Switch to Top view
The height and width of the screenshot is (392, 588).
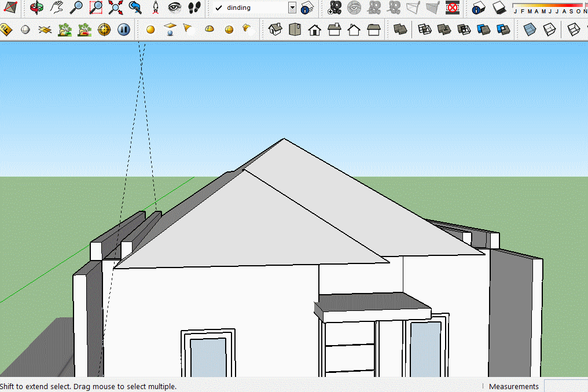[x=295, y=30]
